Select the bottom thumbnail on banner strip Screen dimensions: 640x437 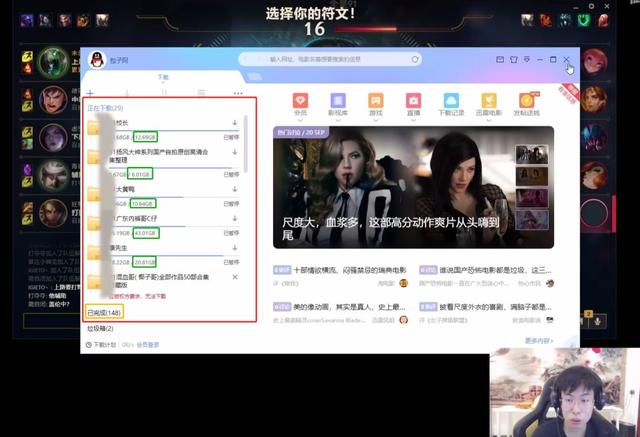pos(532,220)
